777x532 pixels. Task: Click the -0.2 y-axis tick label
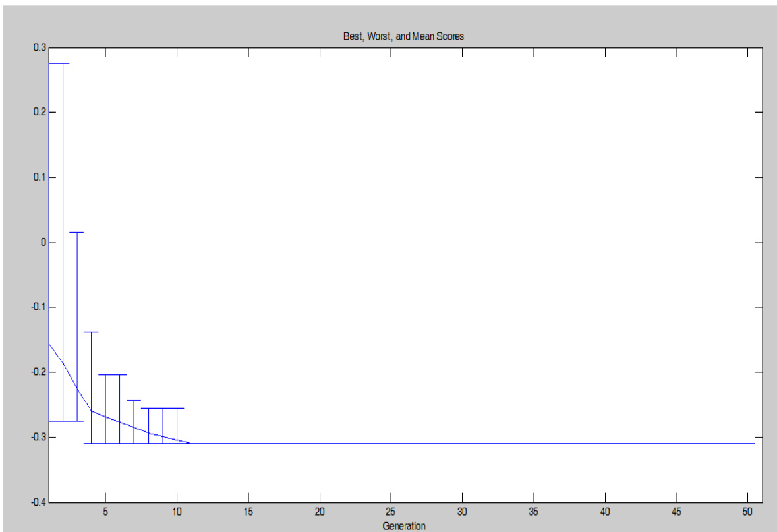pyautogui.click(x=37, y=372)
